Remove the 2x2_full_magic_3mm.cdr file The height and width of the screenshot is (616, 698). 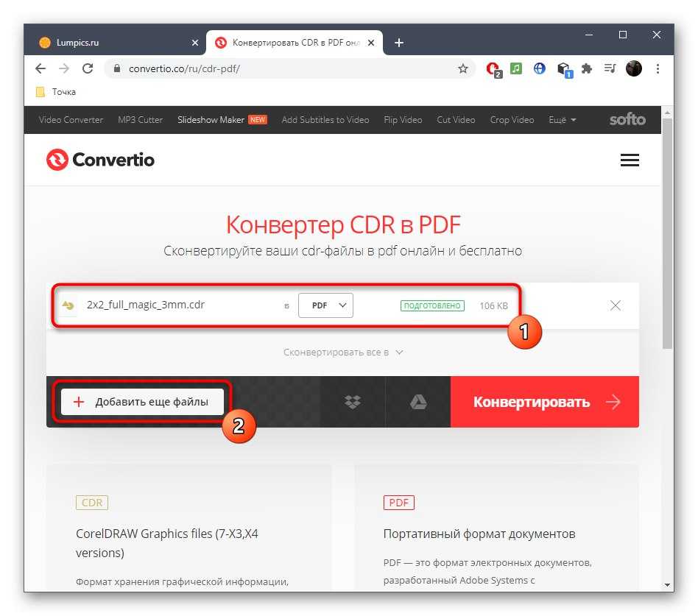(616, 305)
